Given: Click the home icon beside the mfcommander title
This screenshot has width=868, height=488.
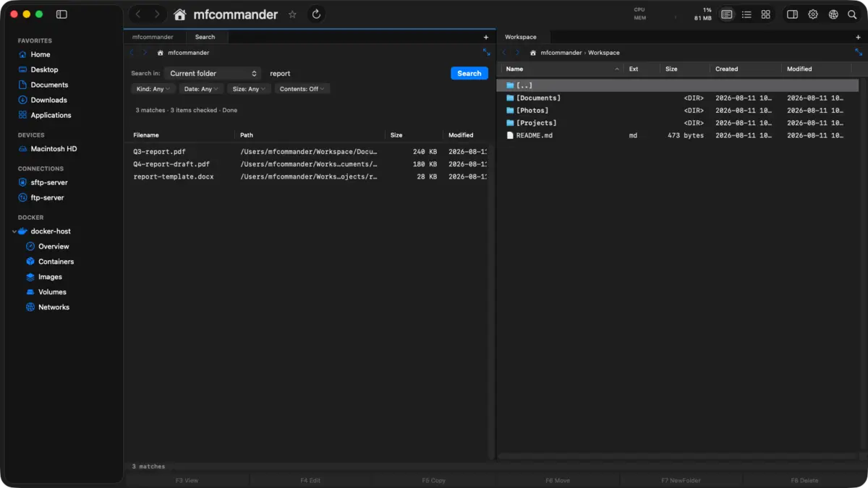Looking at the screenshot, I should pos(180,14).
